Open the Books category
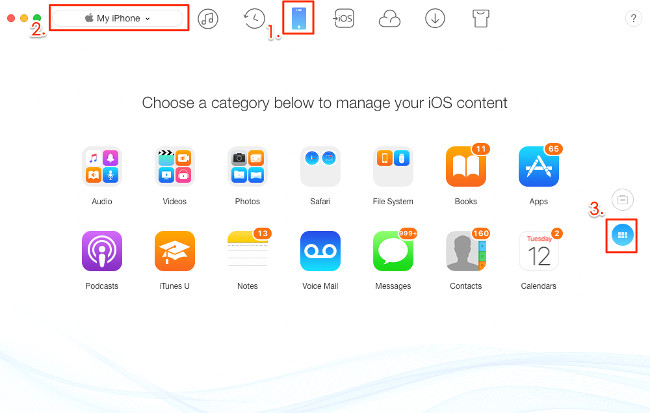 coord(466,166)
